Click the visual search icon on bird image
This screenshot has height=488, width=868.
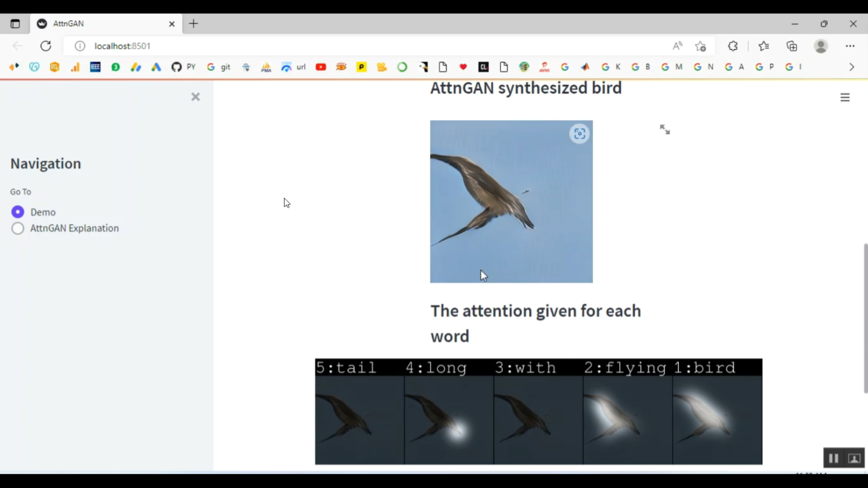click(579, 134)
